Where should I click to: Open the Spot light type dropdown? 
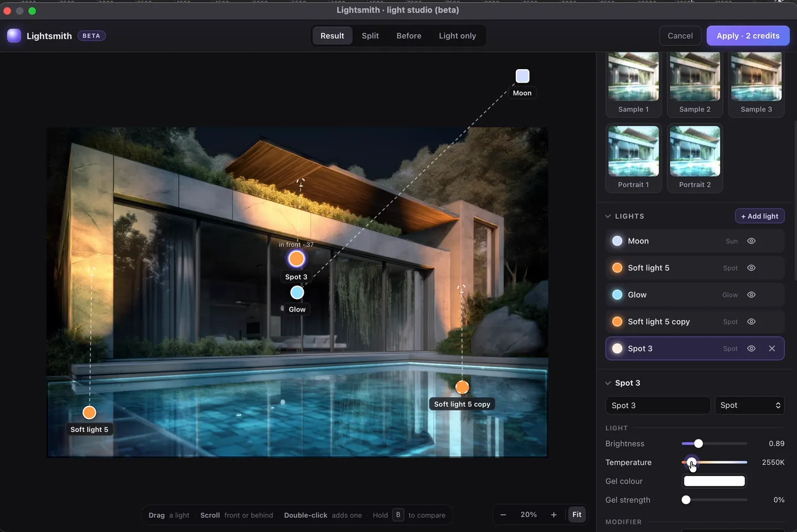(750, 405)
